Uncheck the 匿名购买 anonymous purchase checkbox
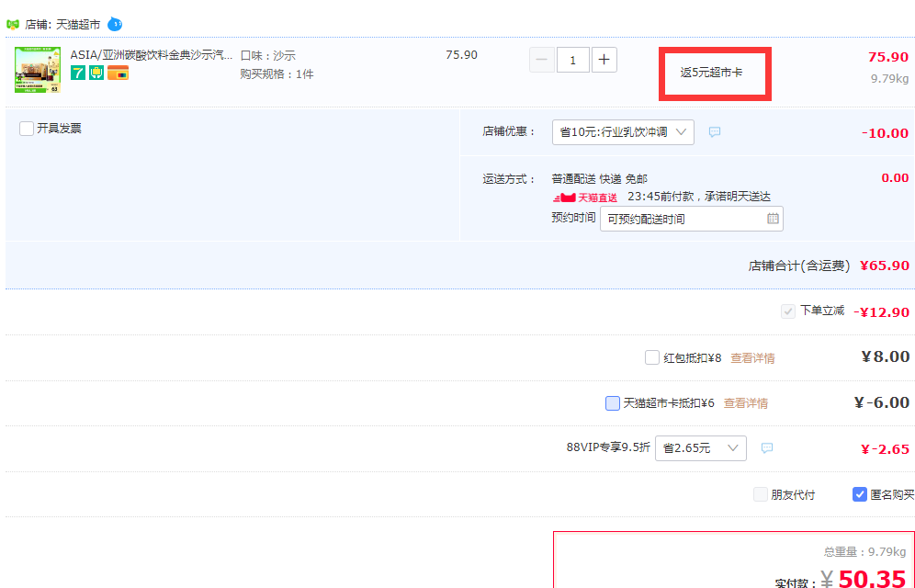Viewport: 915px width, 588px height. point(860,494)
